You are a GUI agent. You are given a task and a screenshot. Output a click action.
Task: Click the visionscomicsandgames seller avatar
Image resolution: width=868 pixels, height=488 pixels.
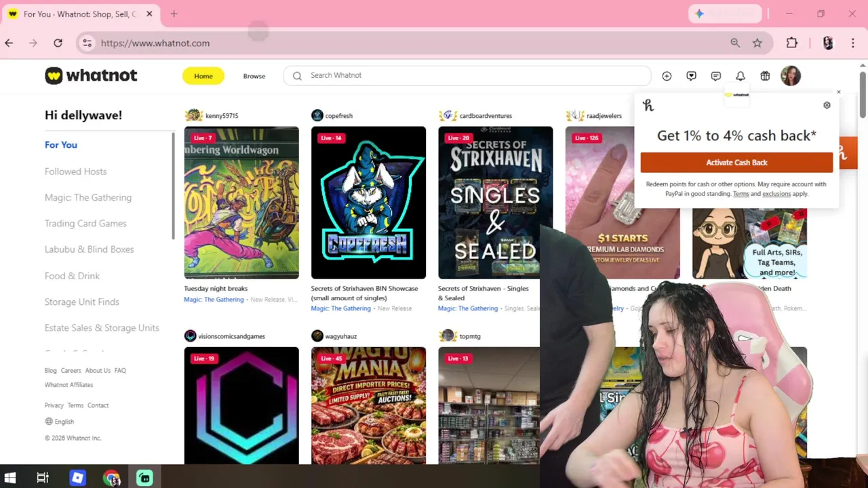coord(190,335)
